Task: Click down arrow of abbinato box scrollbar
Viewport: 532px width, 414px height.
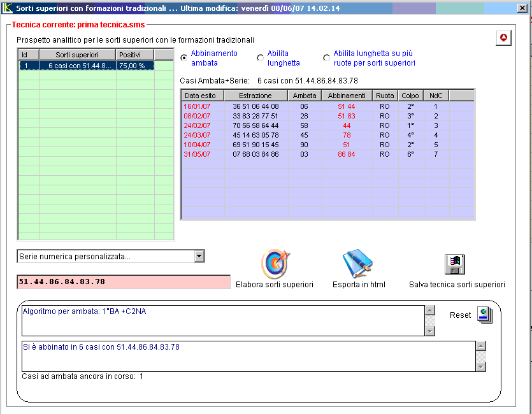Action: (481, 366)
